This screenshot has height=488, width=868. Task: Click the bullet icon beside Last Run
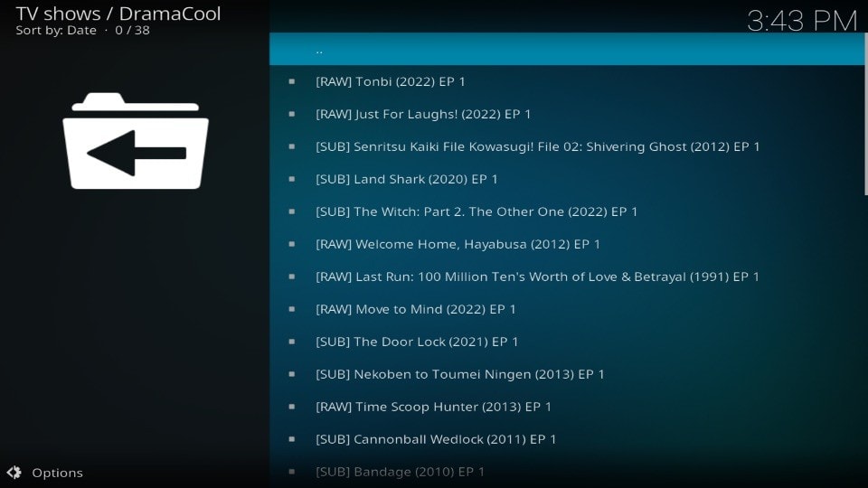pos(292,277)
